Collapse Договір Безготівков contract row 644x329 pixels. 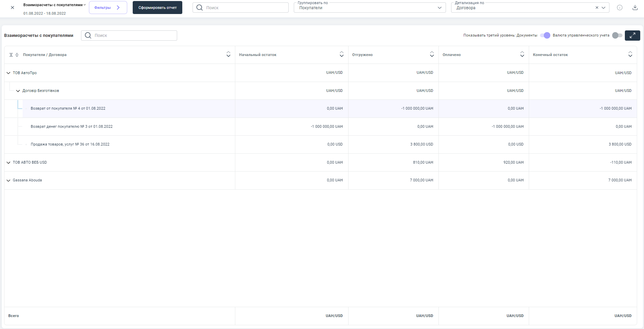[18, 91]
